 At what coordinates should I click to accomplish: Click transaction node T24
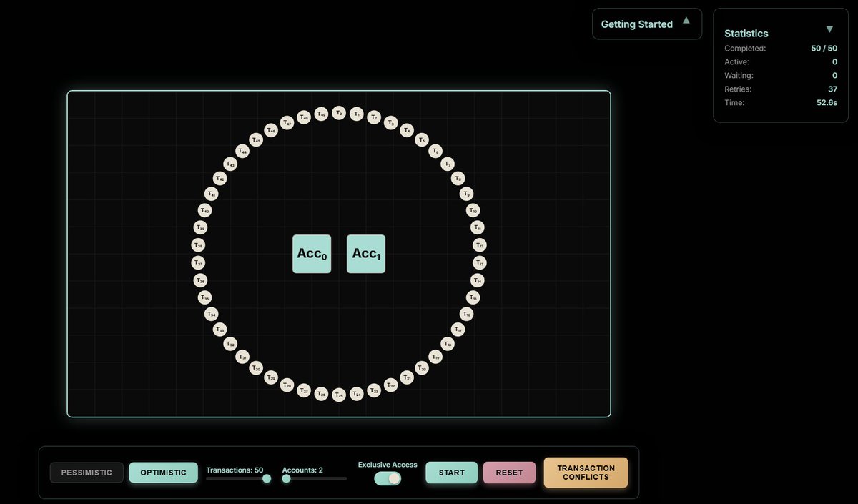(357, 394)
